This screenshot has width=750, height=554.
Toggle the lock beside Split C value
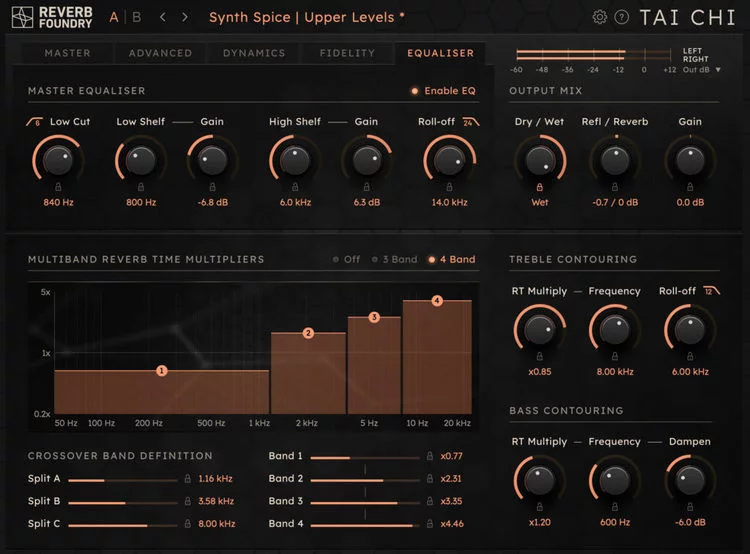coord(188,523)
